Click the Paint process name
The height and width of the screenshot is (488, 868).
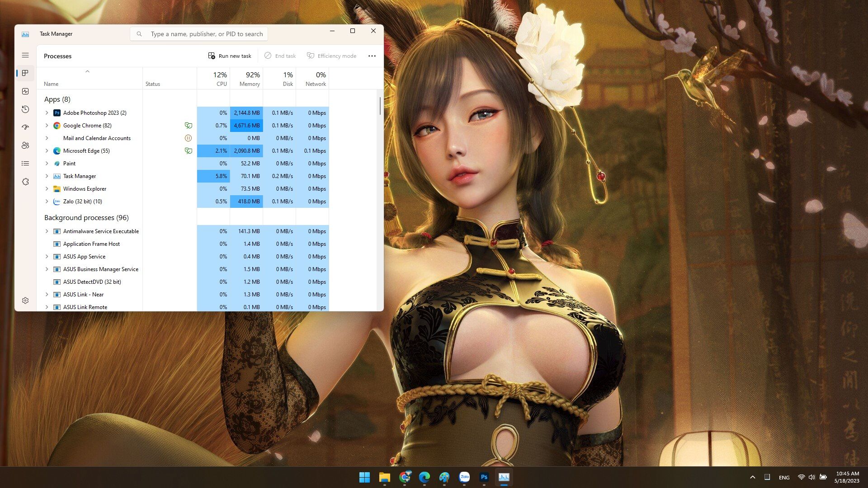(69, 164)
